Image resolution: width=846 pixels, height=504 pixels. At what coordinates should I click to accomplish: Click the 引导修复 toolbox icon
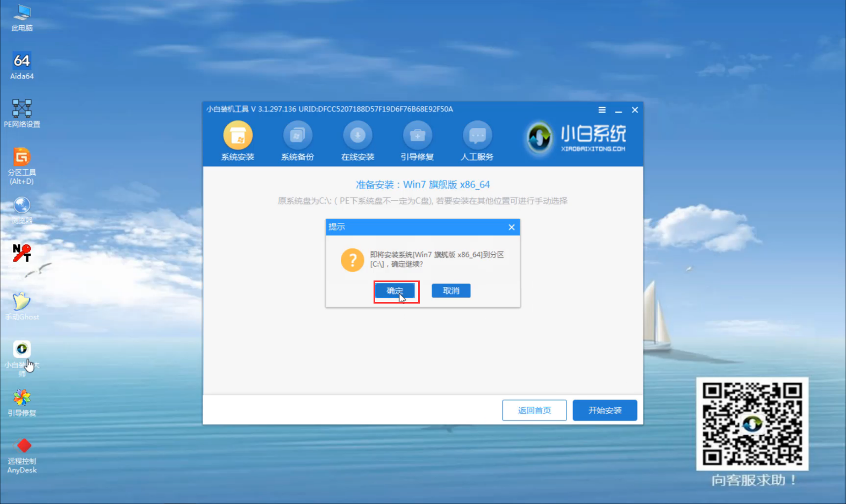click(x=417, y=135)
